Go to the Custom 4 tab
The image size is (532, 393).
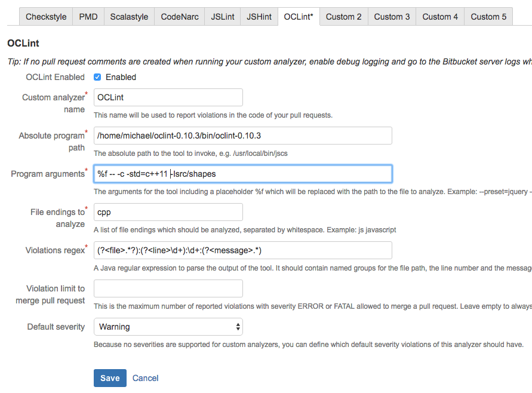(440, 17)
